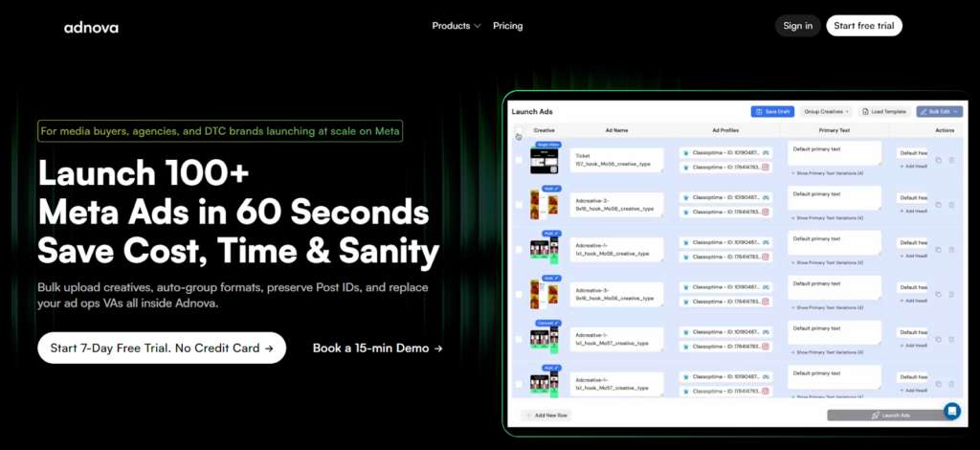The width and height of the screenshot is (980, 450).
Task: Go to the Pricing page
Action: [x=507, y=26]
